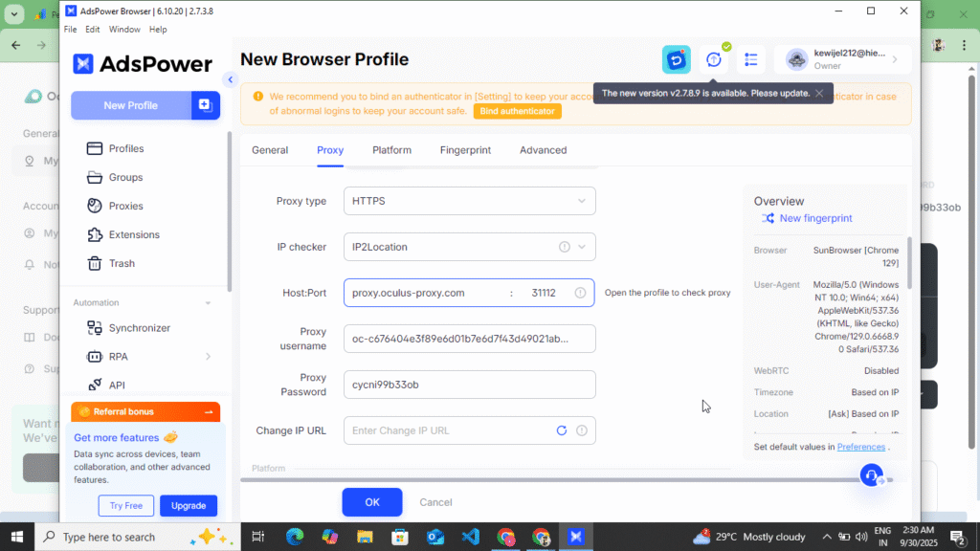This screenshot has width=980, height=551.
Task: Open the IP checker dropdown
Action: (x=469, y=246)
